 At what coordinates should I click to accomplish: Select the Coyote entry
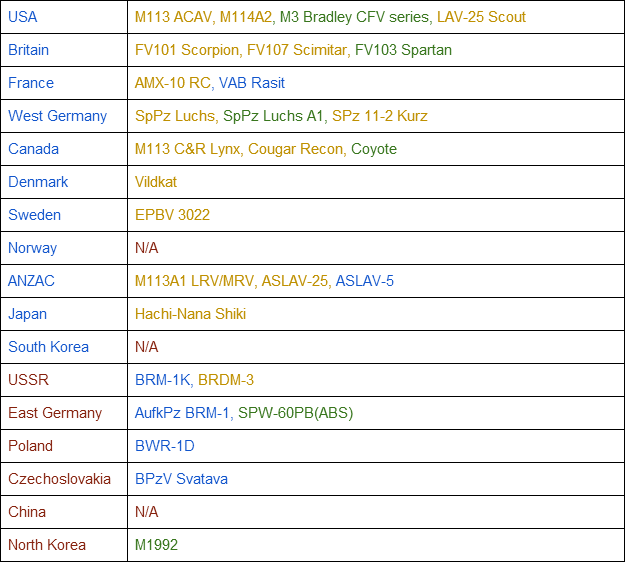click(x=373, y=149)
